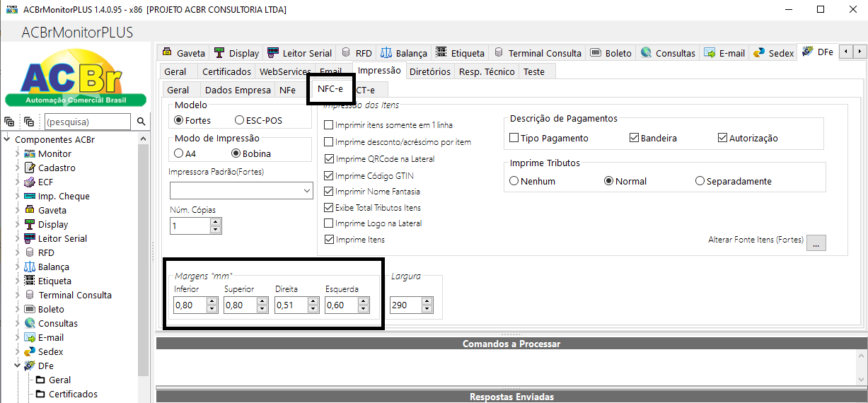Select the Display tree icon
This screenshot has width=868, height=403.
coord(30,224)
